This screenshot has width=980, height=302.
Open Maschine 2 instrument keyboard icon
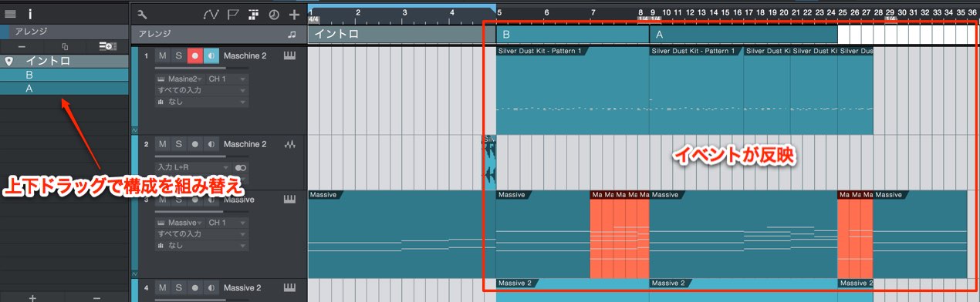click(290, 56)
